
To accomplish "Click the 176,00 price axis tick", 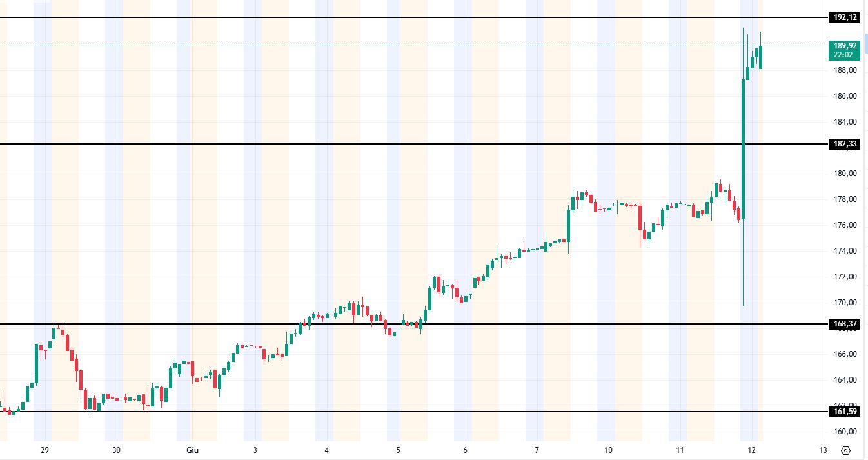I will [x=845, y=225].
